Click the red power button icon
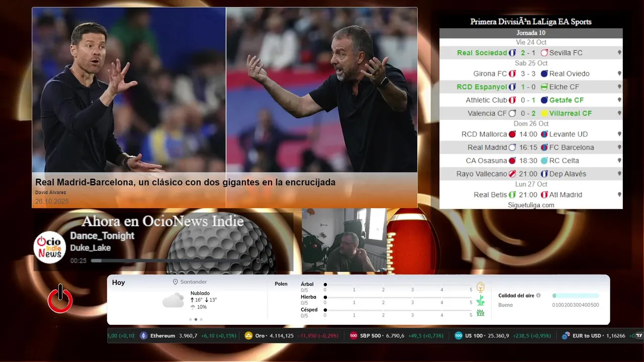 click(x=60, y=299)
